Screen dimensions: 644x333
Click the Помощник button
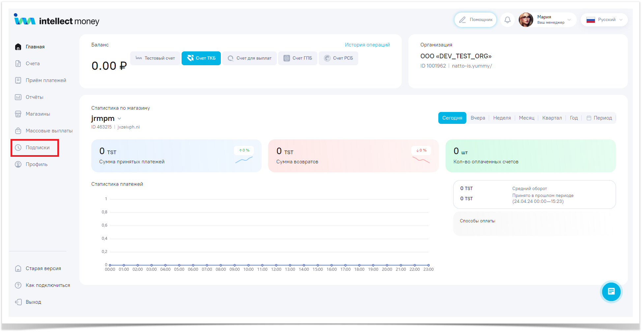pos(475,20)
